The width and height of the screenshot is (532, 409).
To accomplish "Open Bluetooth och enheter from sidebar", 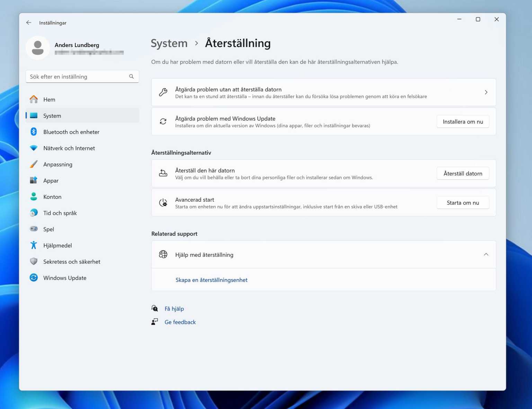I will click(71, 132).
